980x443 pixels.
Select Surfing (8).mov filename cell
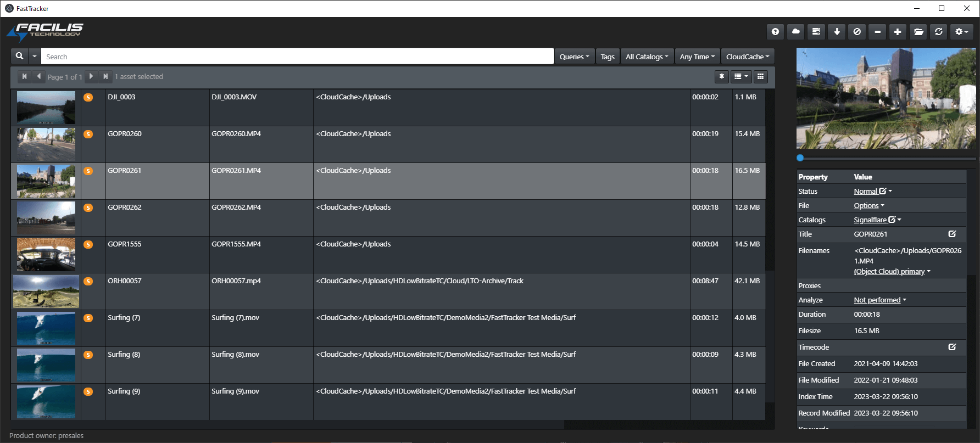[261, 365]
